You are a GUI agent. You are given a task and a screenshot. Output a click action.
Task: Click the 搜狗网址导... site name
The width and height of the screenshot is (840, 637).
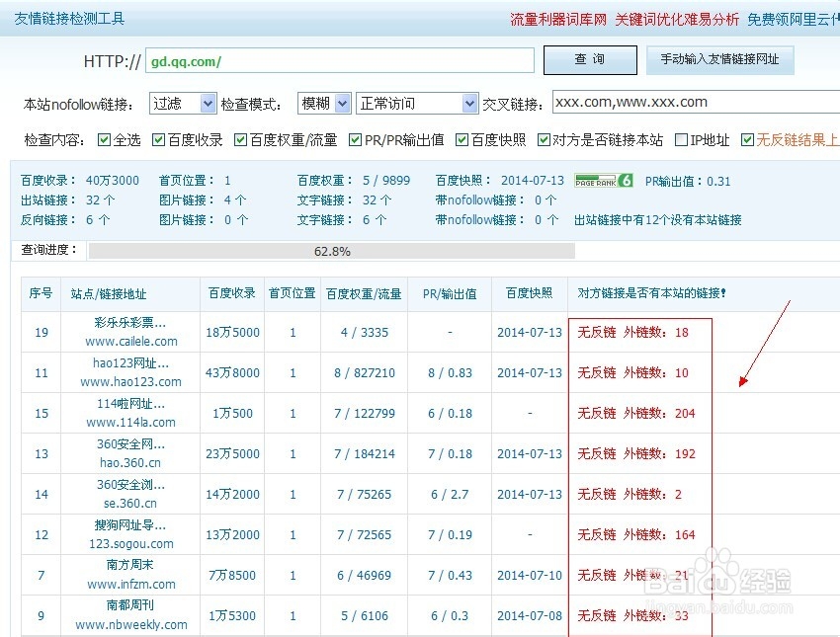click(x=130, y=525)
